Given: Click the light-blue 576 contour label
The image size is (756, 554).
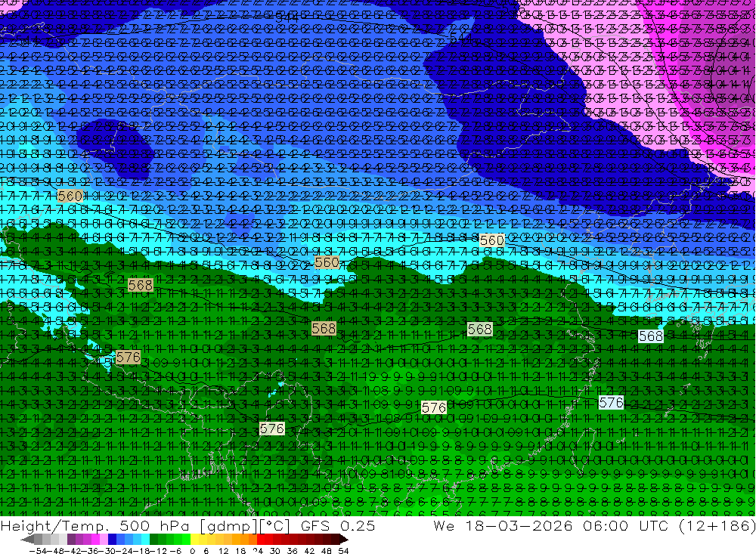Looking at the screenshot, I should [x=611, y=402].
